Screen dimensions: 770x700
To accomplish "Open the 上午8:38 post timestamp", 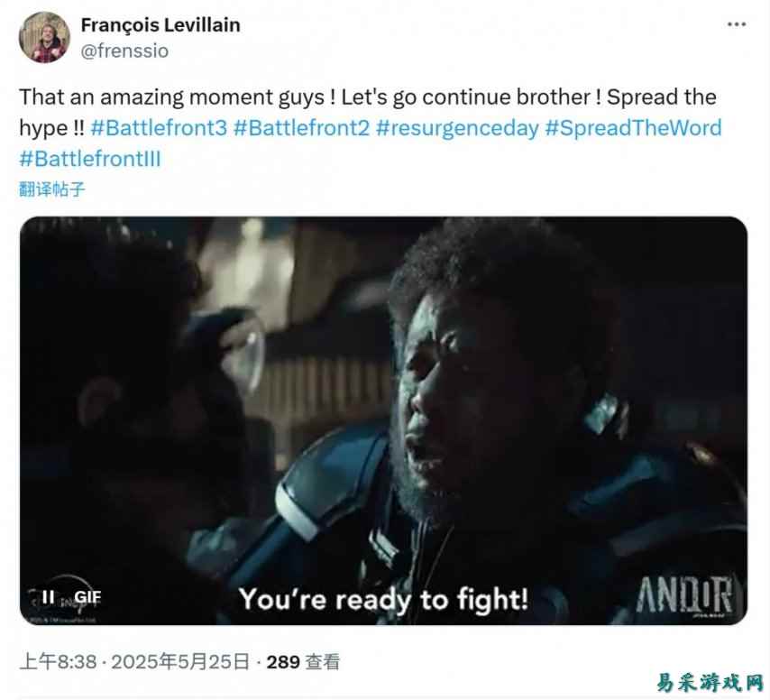I will (x=58, y=662).
